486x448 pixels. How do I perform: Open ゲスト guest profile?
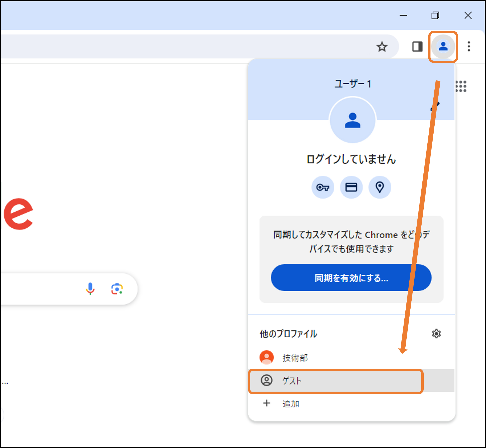[351, 380]
